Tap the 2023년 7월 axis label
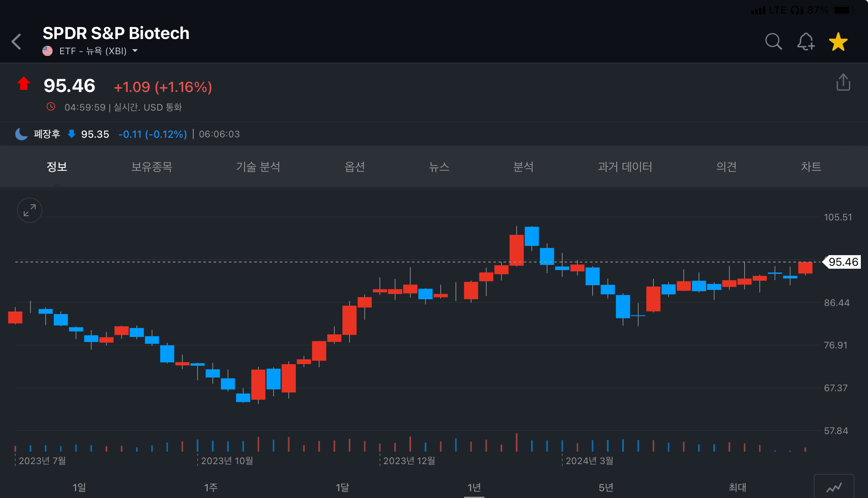 42,461
